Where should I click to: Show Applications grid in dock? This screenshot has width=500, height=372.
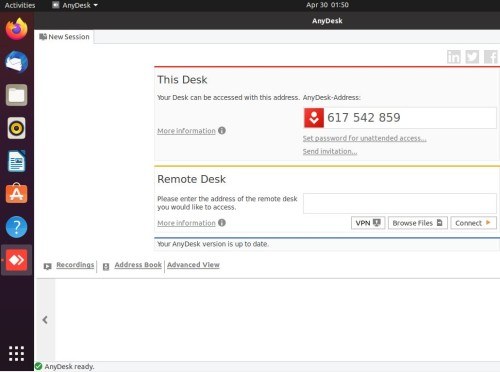point(16,353)
